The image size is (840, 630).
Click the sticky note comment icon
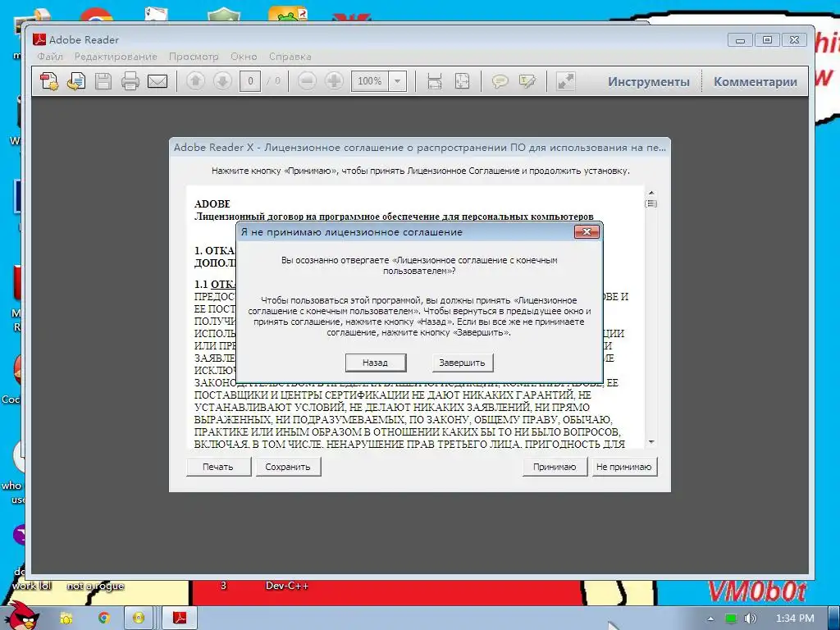pos(500,81)
